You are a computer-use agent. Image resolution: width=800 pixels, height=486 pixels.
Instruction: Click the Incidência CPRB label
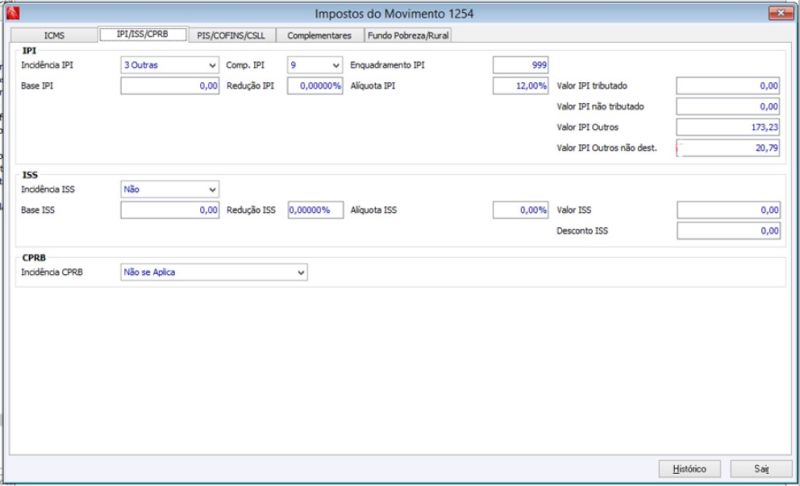click(x=52, y=272)
